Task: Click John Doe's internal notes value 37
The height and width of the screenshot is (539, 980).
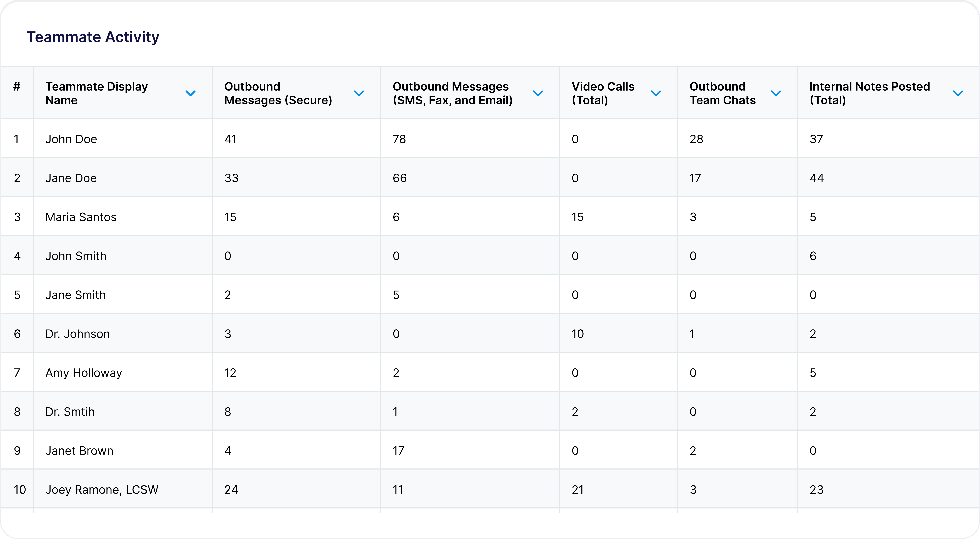Action: (816, 139)
